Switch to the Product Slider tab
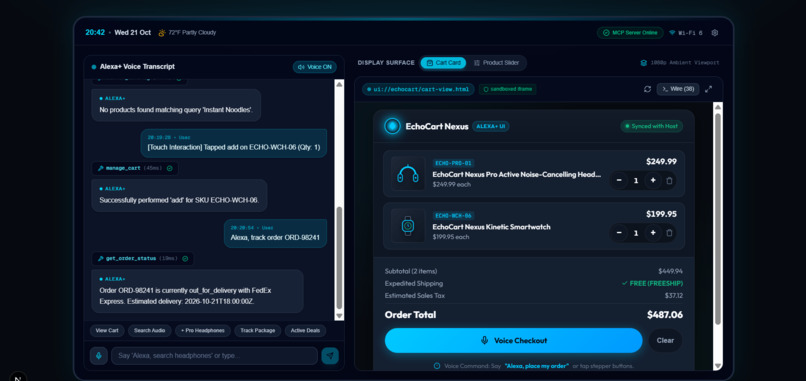The width and height of the screenshot is (806, 381). coord(496,63)
